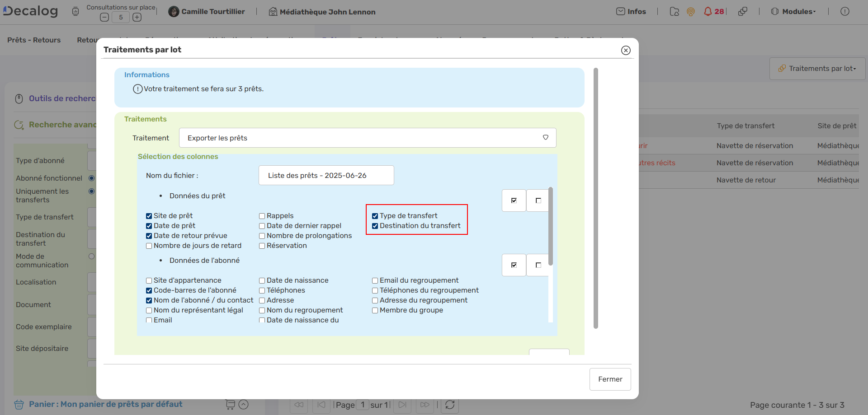
Task: Deselect all subscriber data columns icon
Action: (x=538, y=265)
